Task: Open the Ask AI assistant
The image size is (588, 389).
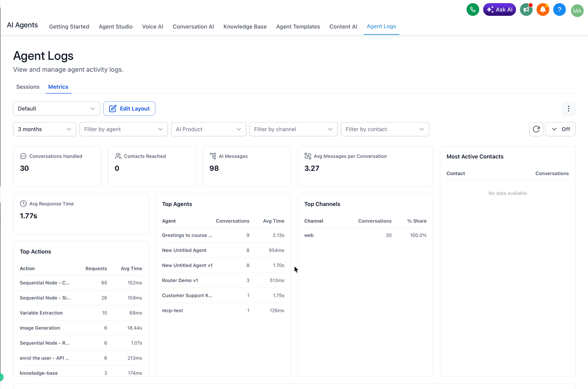Action: click(x=499, y=10)
